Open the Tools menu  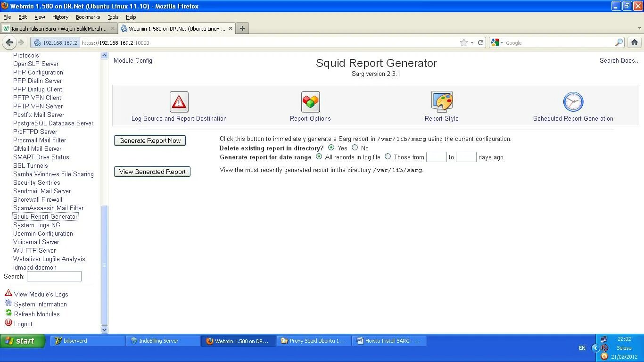(113, 17)
